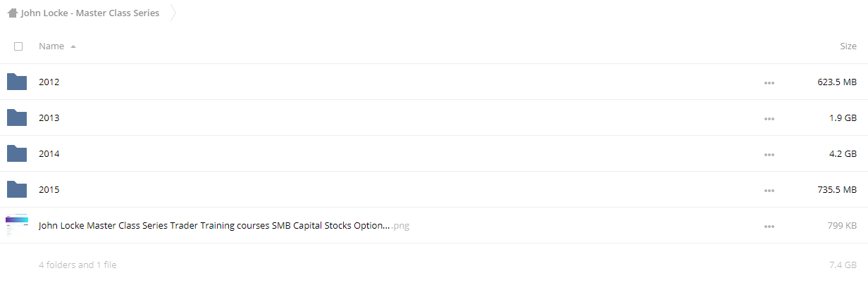Open John Locke Master Class Series png file
The height and width of the screenshot is (292, 868).
pyautogui.click(x=224, y=225)
